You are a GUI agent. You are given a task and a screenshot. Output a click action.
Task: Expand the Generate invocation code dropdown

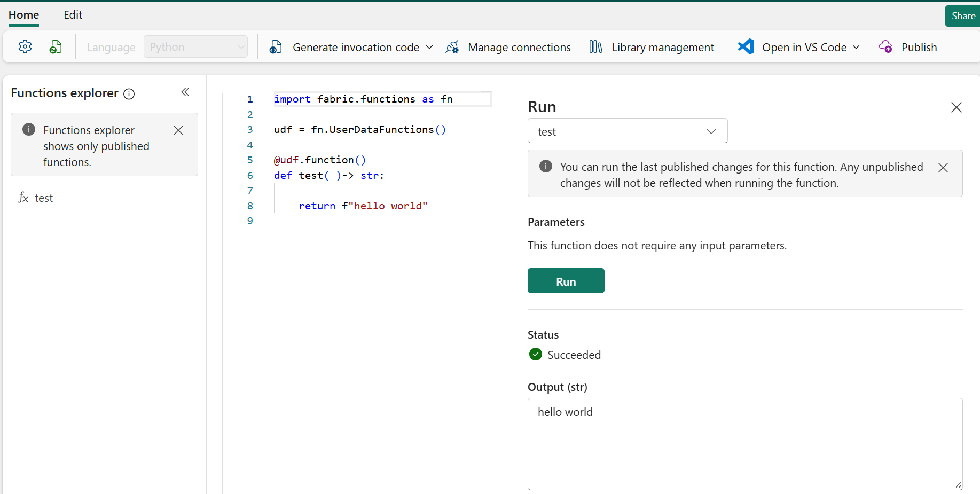(x=429, y=47)
